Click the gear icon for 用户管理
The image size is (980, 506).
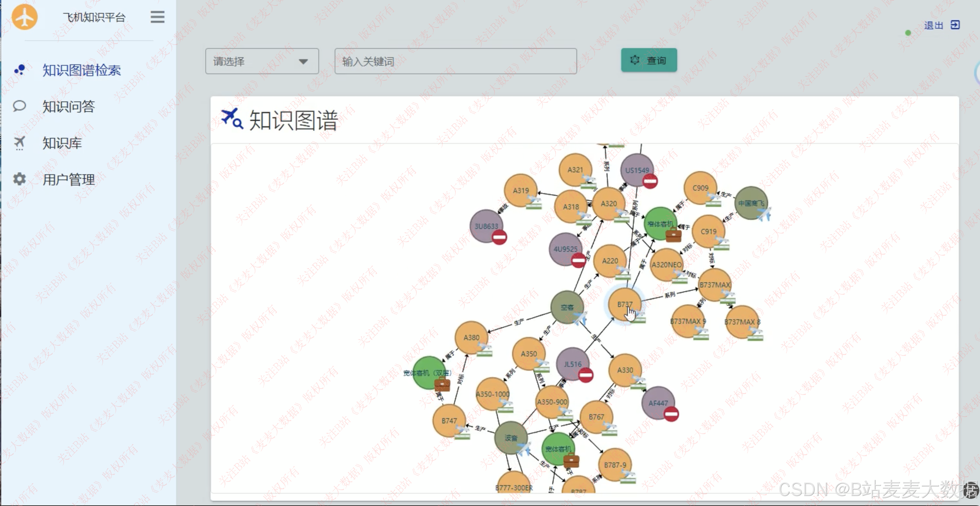pos(19,179)
